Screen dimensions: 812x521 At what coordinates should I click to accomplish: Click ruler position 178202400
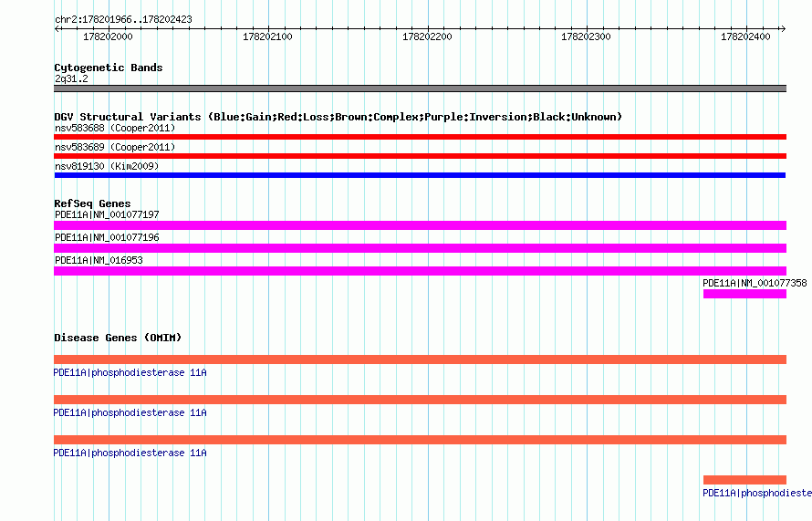pos(745,36)
